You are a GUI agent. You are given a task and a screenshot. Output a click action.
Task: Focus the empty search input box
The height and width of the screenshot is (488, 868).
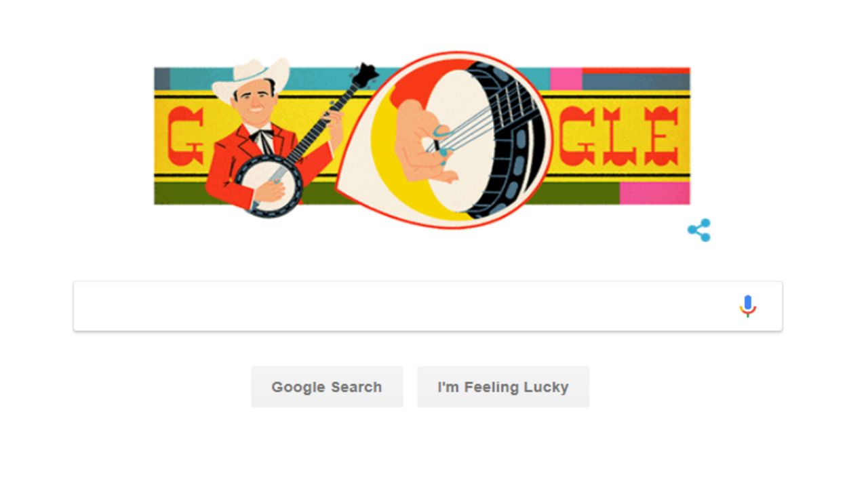tap(427, 306)
